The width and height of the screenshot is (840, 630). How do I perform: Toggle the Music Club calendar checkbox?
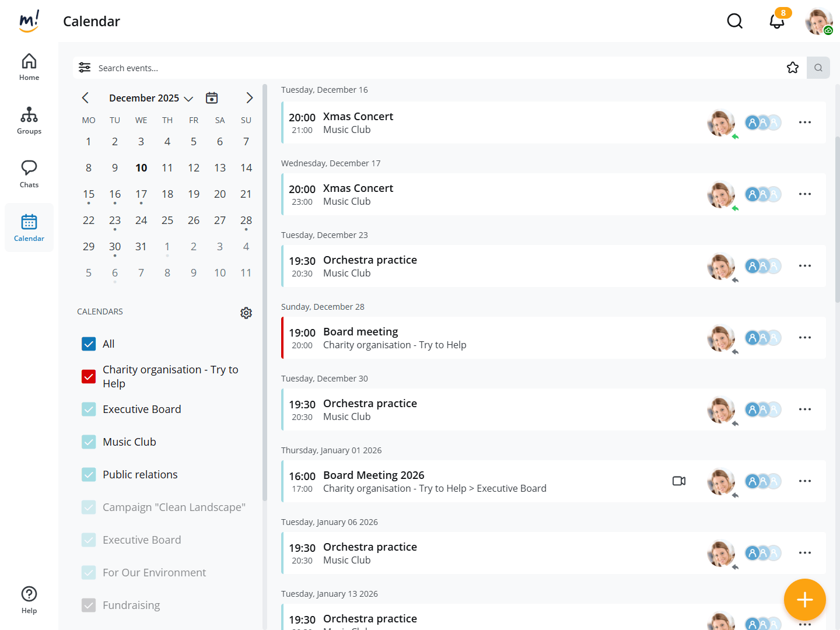[89, 442]
